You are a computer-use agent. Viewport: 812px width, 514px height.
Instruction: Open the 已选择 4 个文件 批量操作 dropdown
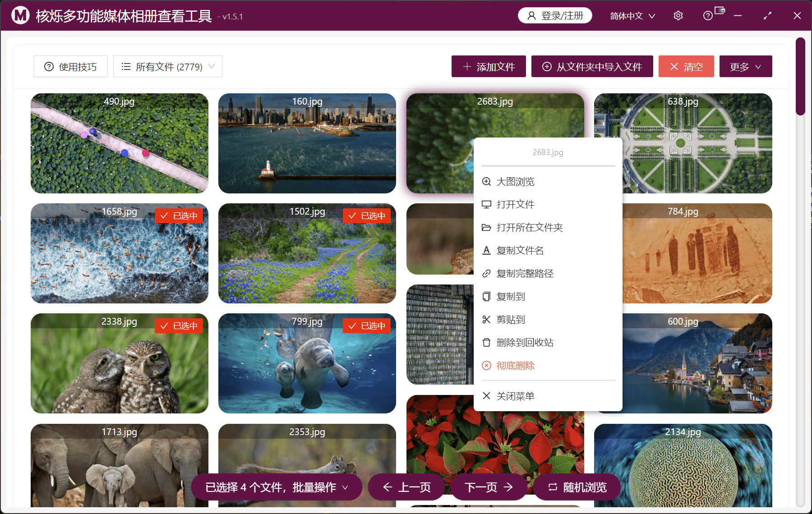[277, 487]
